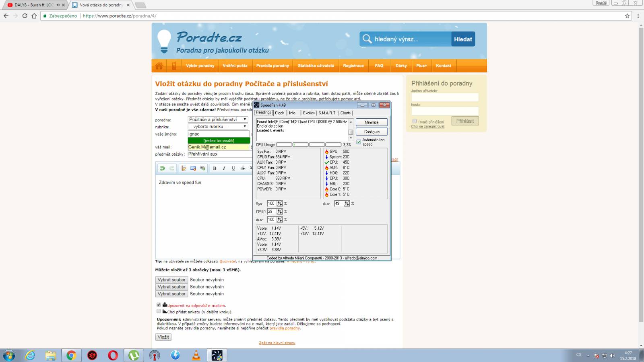Insert a link using the chain icon
This screenshot has width=644, height=362.
click(202, 168)
